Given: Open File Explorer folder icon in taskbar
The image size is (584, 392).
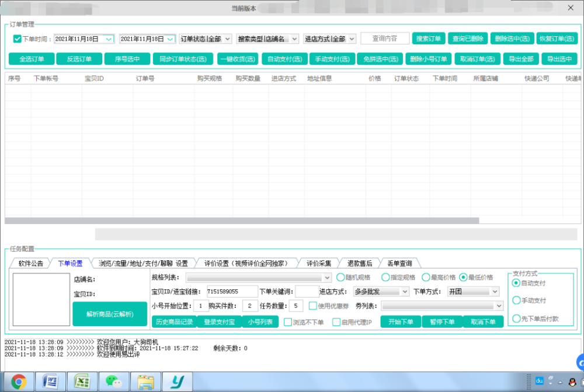Looking at the screenshot, I should [x=145, y=381].
